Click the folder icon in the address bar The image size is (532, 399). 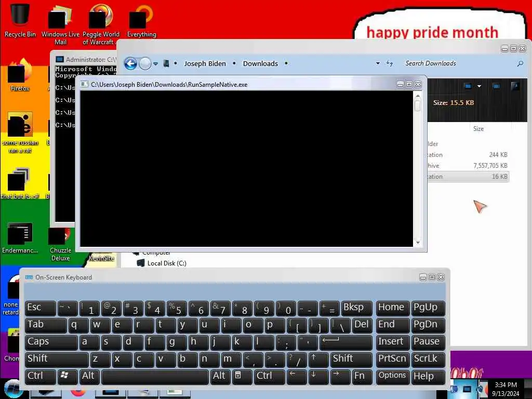[x=166, y=63]
